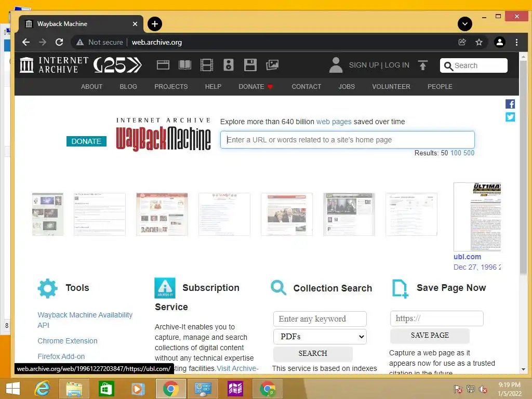Click the Collection Search magnifier icon
The width and height of the screenshot is (532, 399).
pos(278,288)
